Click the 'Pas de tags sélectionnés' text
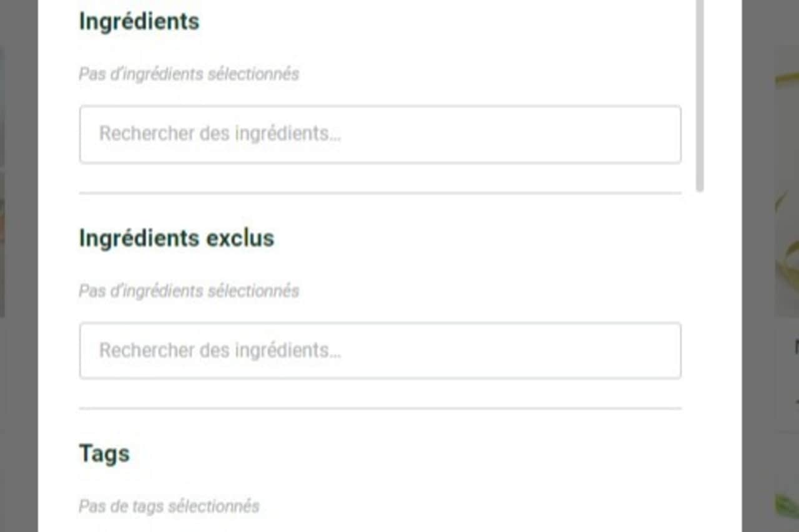Screen dimensions: 799x532 (x=169, y=506)
